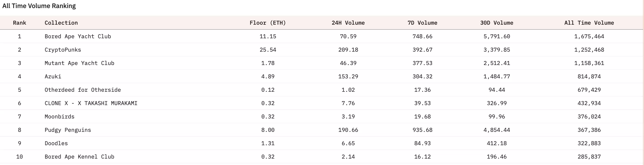644x165 pixels.
Task: Select the CryptoPunks collection row
Action: coord(63,50)
